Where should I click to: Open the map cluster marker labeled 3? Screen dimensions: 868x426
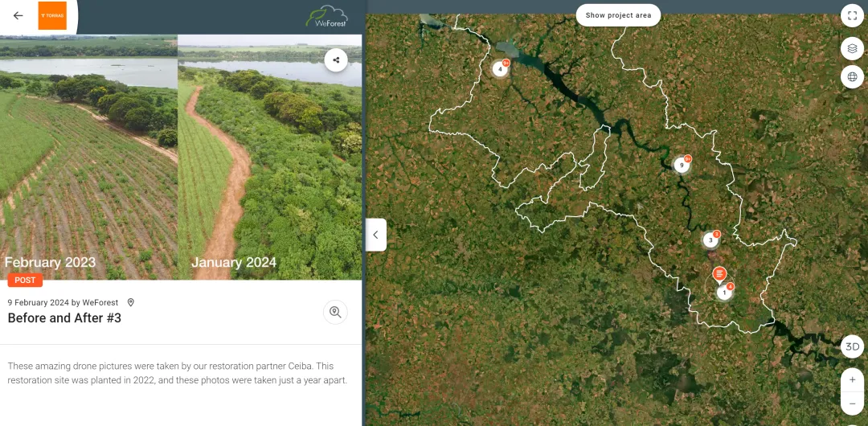click(710, 240)
